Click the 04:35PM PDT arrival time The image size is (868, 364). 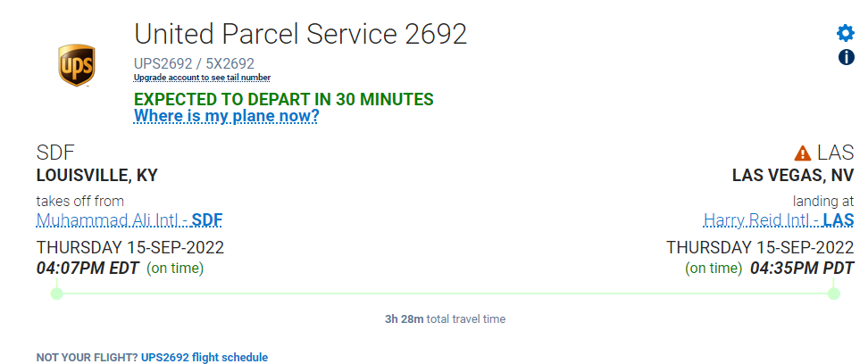click(x=801, y=268)
